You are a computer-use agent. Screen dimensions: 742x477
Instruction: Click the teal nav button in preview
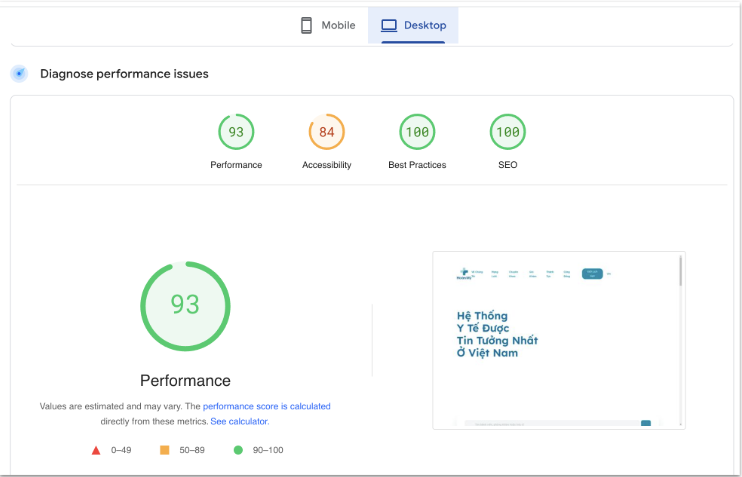click(592, 273)
